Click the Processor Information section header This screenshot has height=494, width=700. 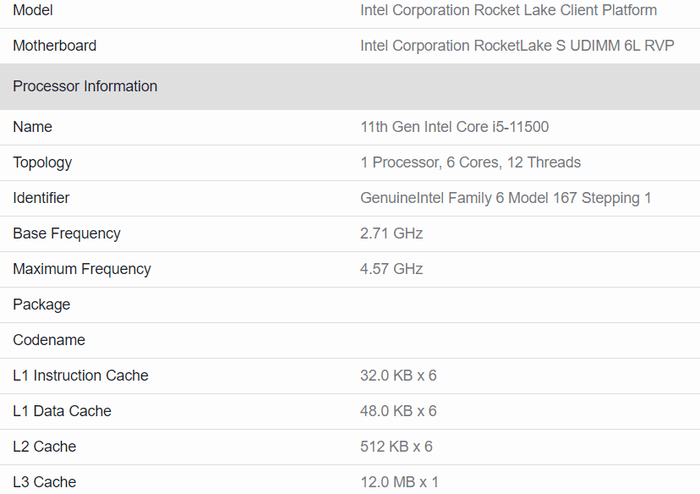85,87
